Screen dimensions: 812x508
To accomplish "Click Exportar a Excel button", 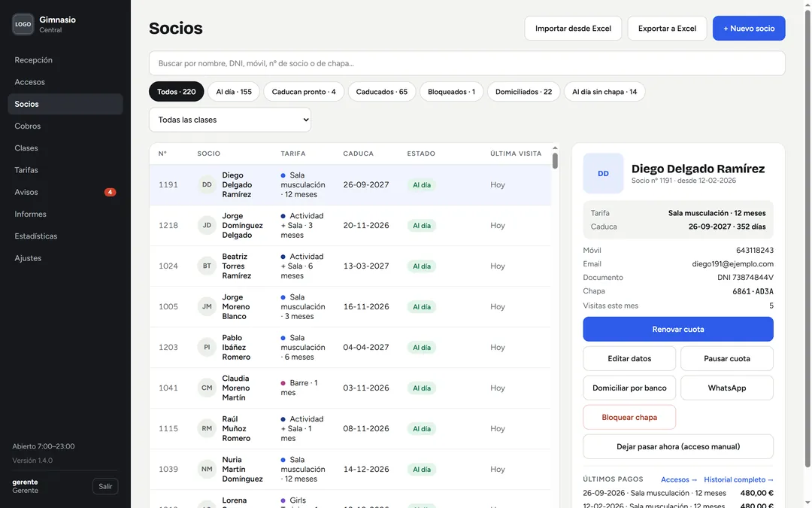I will (x=667, y=29).
